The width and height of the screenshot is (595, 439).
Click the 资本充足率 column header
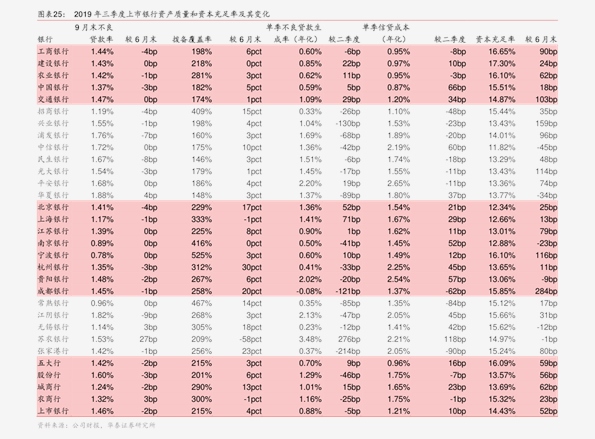point(495,39)
